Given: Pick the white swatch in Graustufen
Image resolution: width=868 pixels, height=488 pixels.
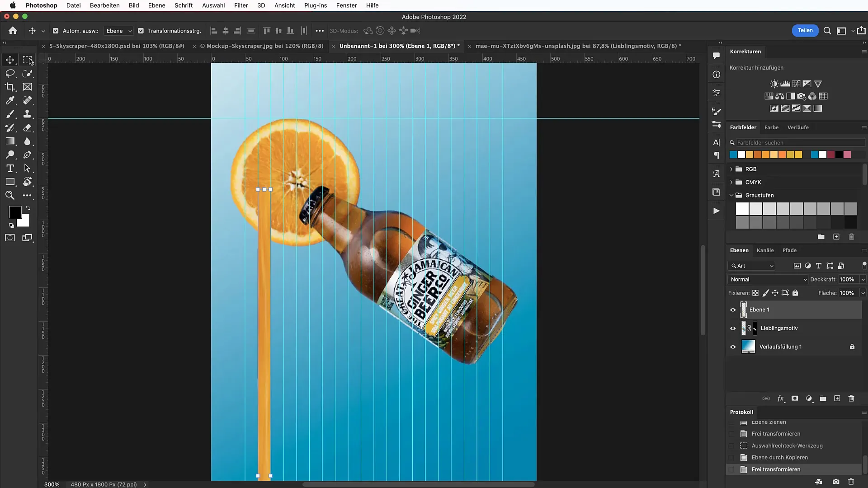Looking at the screenshot, I should (x=742, y=209).
